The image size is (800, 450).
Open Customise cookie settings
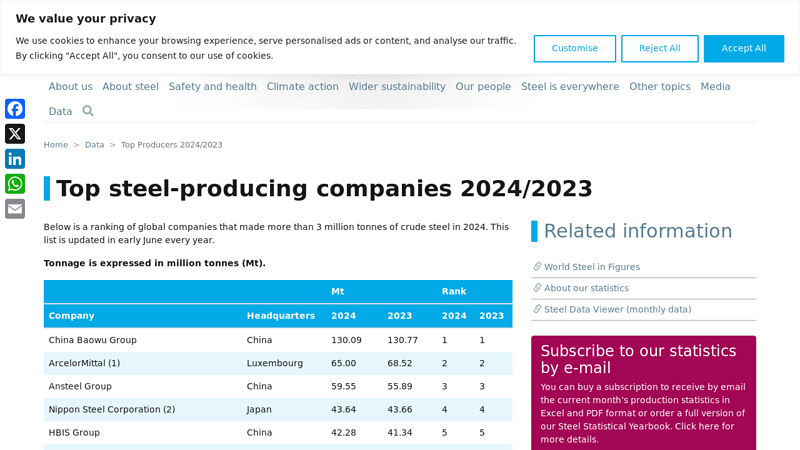click(x=574, y=48)
